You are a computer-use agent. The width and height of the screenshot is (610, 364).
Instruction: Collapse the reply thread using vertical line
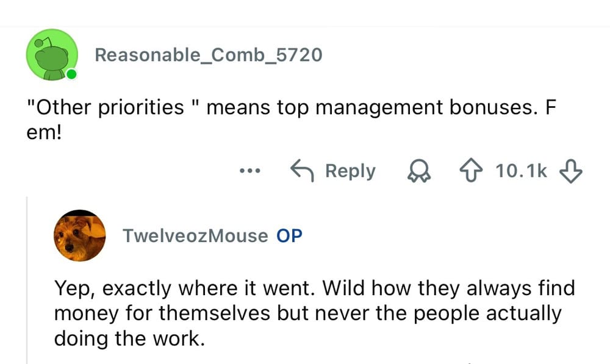click(x=27, y=280)
